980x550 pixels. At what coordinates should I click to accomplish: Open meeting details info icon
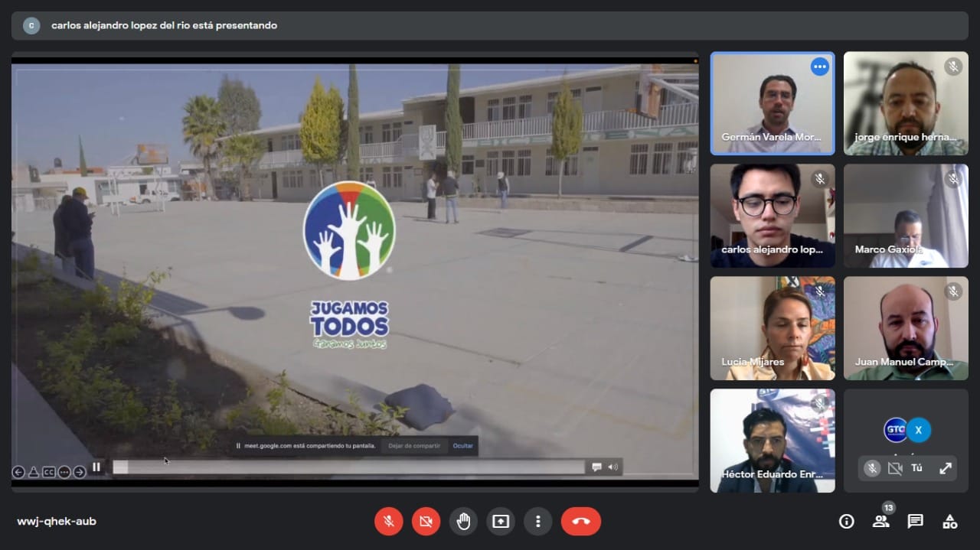click(846, 522)
